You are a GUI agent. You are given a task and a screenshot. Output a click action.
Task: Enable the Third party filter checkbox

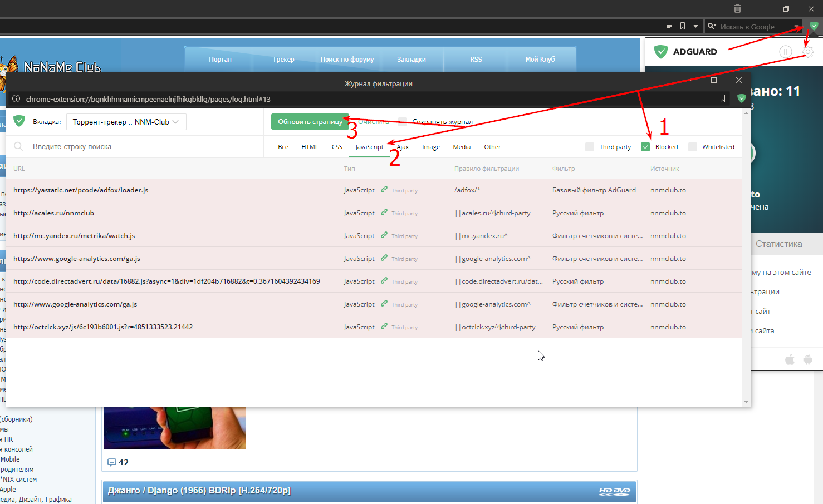point(590,146)
